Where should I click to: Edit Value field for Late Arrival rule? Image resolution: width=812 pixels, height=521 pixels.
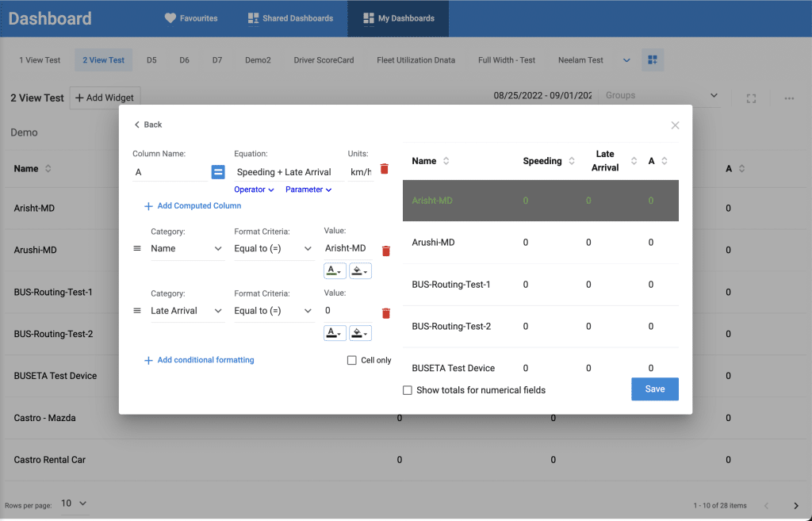coord(348,310)
